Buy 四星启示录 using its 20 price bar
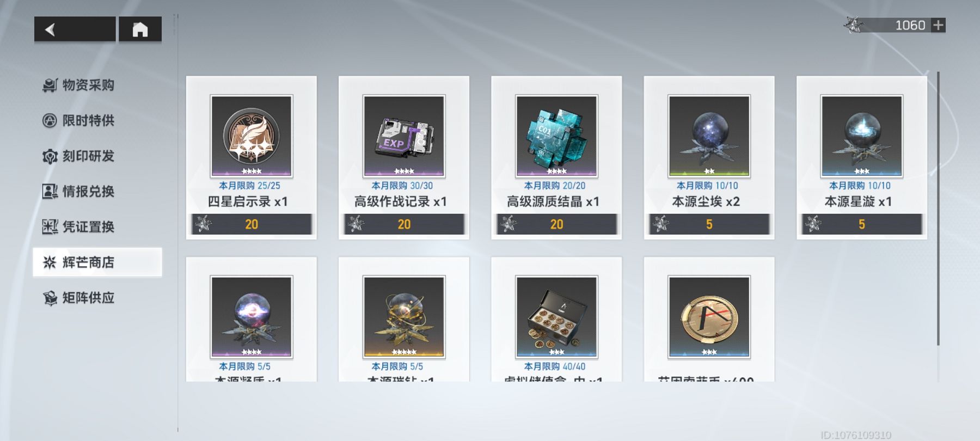This screenshot has height=441, width=980. pyautogui.click(x=252, y=224)
